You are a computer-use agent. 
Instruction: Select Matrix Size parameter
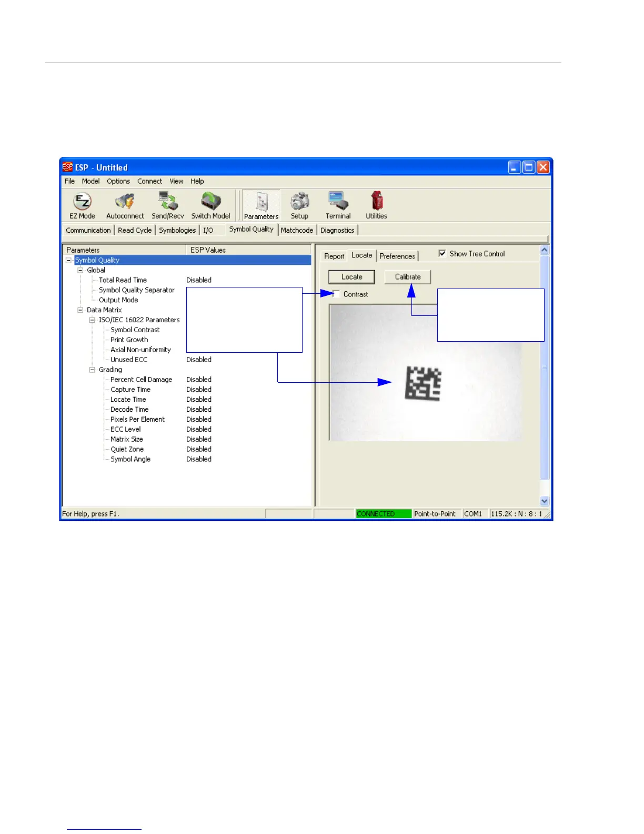[x=127, y=440]
